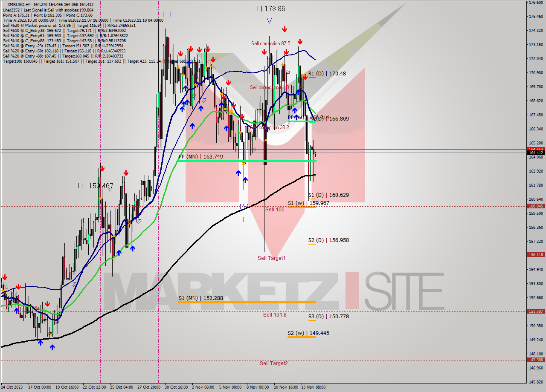Click the '2 Nov 08:00' date label
Image resolution: width=546 pixels, height=392 pixels.
pos(203,387)
